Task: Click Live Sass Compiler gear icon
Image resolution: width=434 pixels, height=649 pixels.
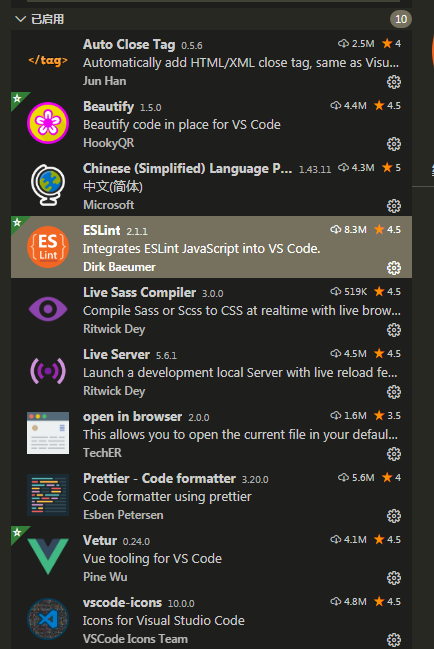Action: pyautogui.click(x=393, y=330)
